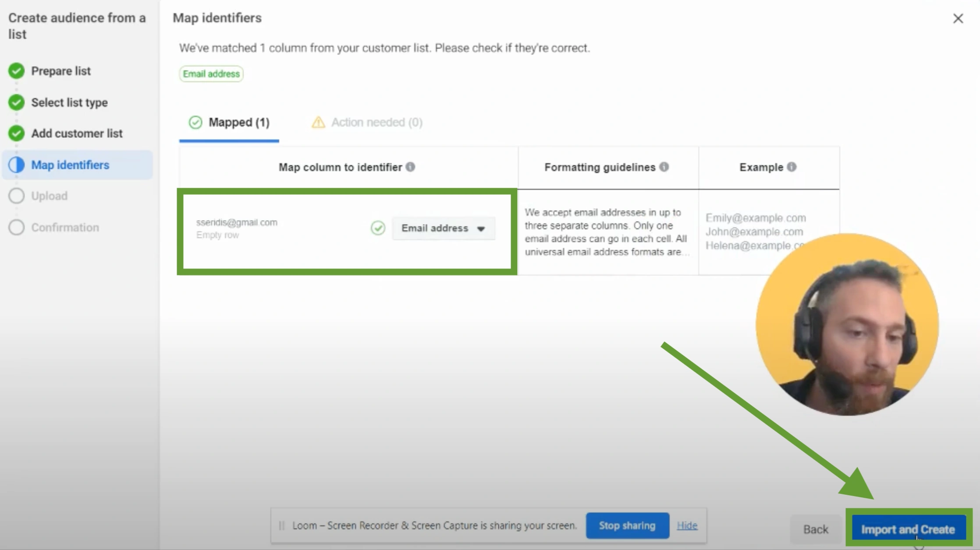Click Import and Create
This screenshot has width=980, height=550.
[908, 529]
